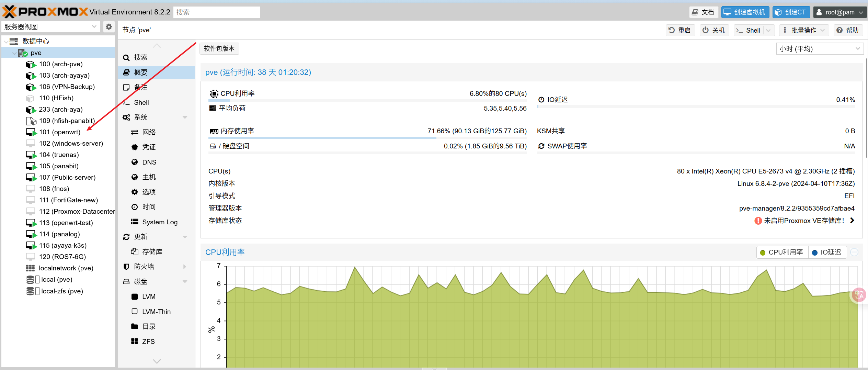Screen dimensions: 868x370
Task: Open the 帮助 help button
Action: pyautogui.click(x=848, y=31)
